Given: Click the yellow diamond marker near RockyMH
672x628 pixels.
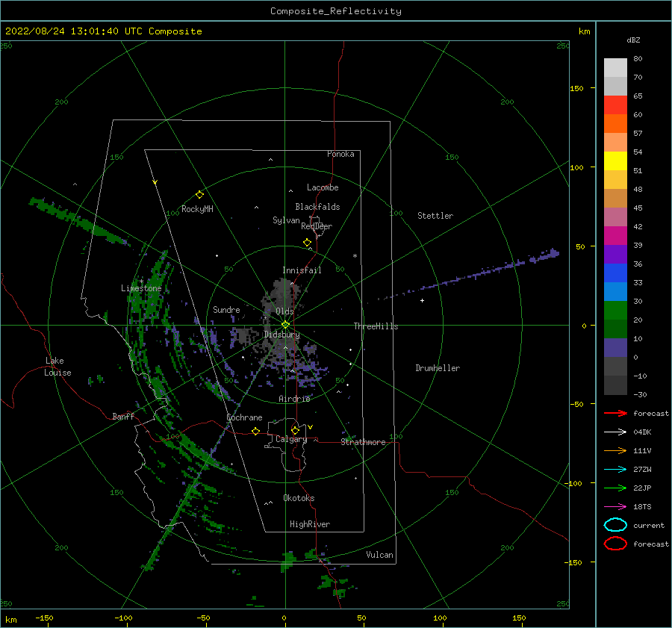Looking at the screenshot, I should pyautogui.click(x=199, y=195).
